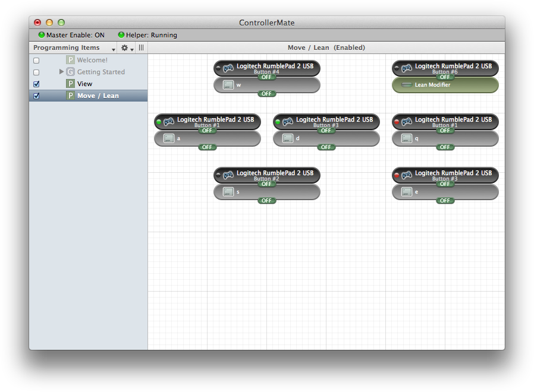Click the G group icon beside Getting Started
Image resolution: width=534 pixels, height=392 pixels.
[70, 72]
